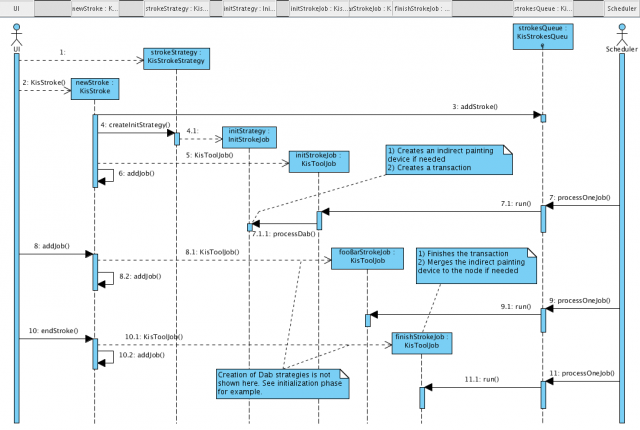Viewport: 640px width, 430px height.
Task: Click the strokesQueue header tab at top
Action: point(541,8)
